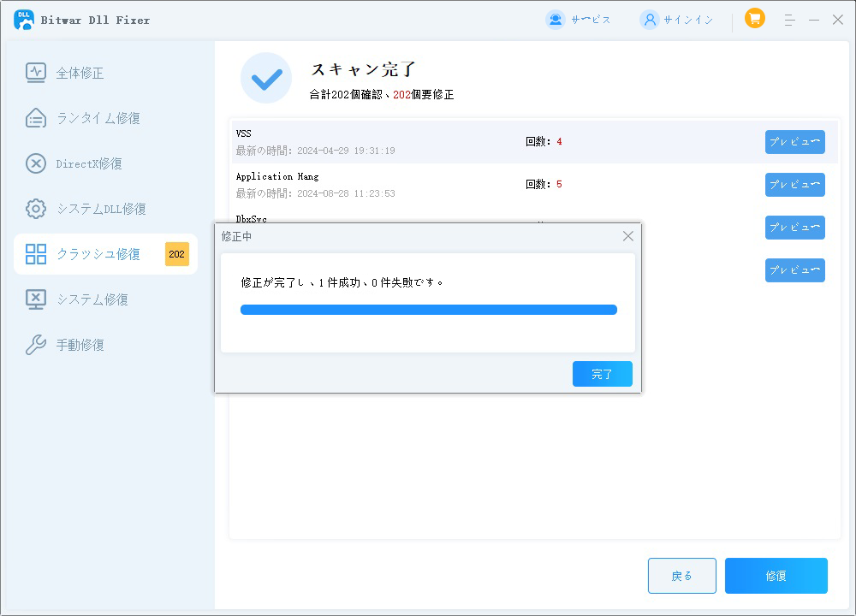Select the クラッシュ修復 grid icon
Image resolution: width=856 pixels, height=616 pixels.
pyautogui.click(x=36, y=253)
